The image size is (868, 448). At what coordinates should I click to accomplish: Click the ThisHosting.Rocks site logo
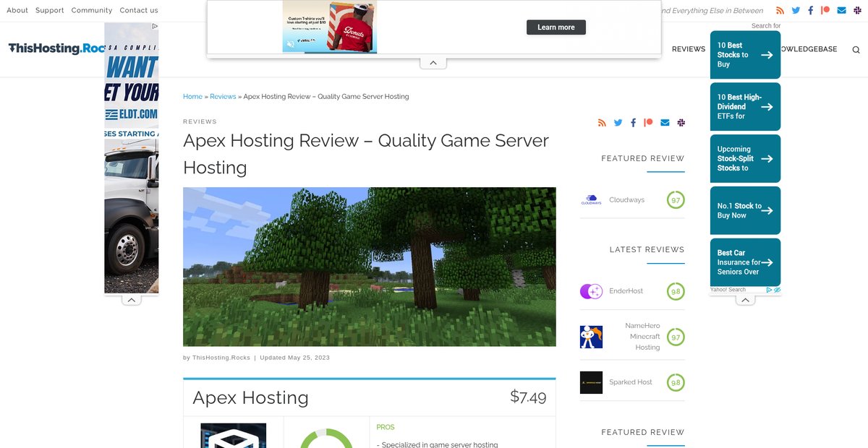58,48
